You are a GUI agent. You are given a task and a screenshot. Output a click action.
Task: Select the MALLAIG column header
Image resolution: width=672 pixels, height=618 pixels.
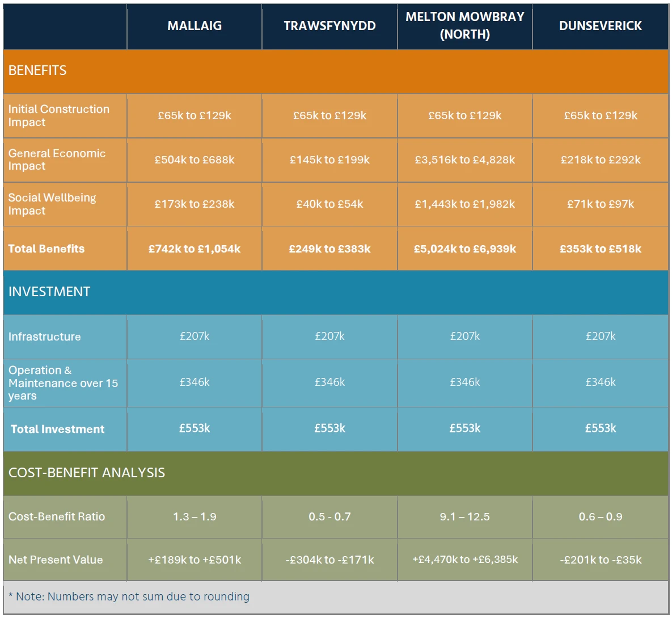click(x=194, y=26)
